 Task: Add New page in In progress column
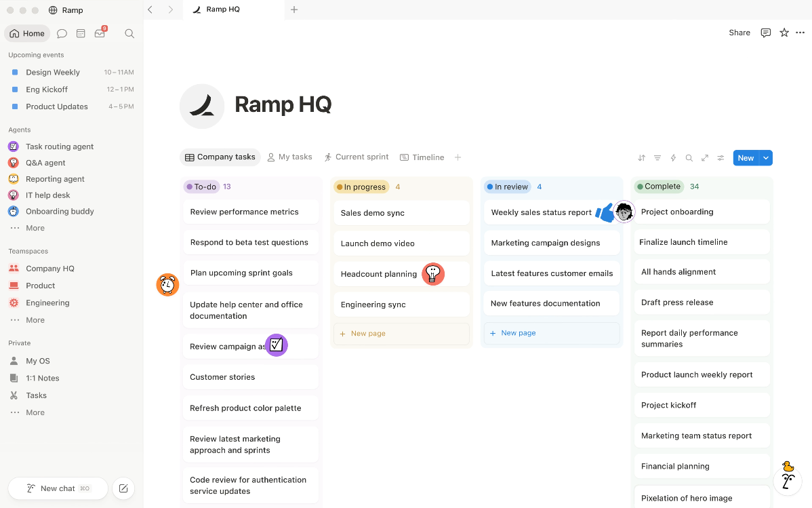click(x=401, y=334)
